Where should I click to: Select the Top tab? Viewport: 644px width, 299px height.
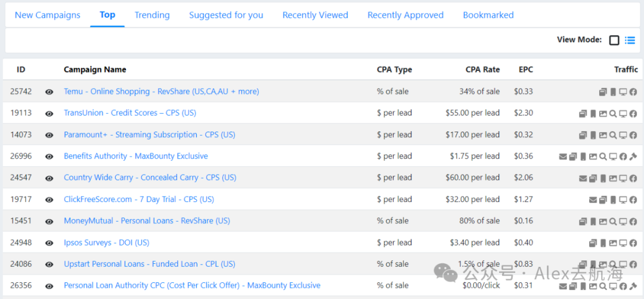(107, 15)
